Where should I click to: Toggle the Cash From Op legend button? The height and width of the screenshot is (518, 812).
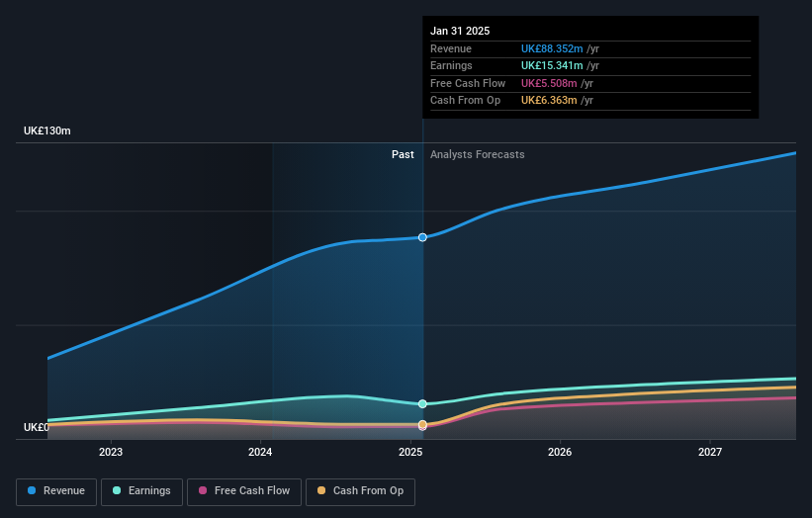360,491
